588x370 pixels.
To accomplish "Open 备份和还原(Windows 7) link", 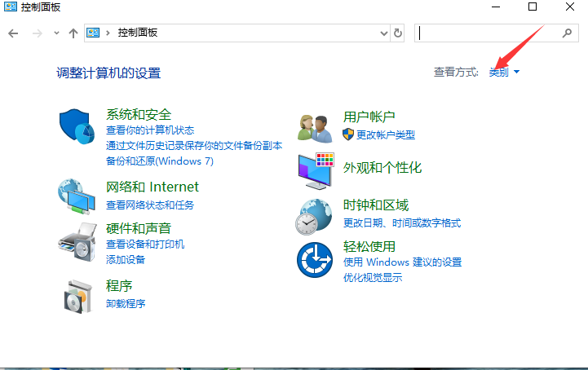I will [160, 161].
